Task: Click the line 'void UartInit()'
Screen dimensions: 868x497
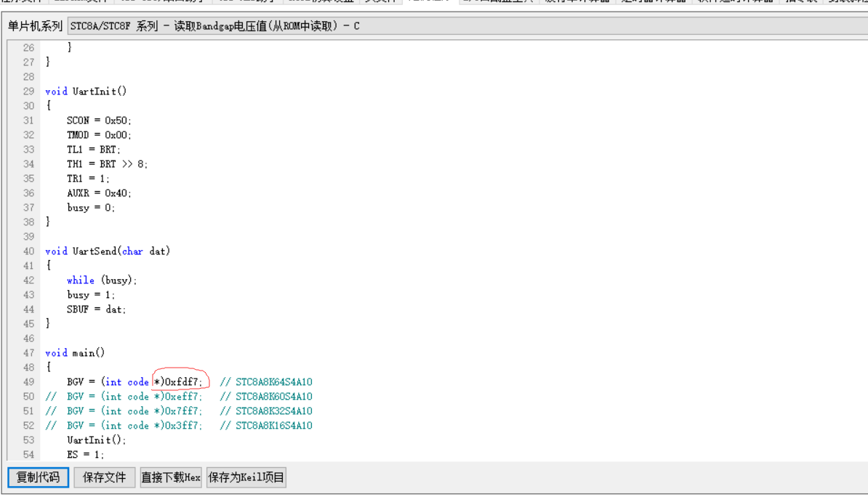Action: point(86,92)
